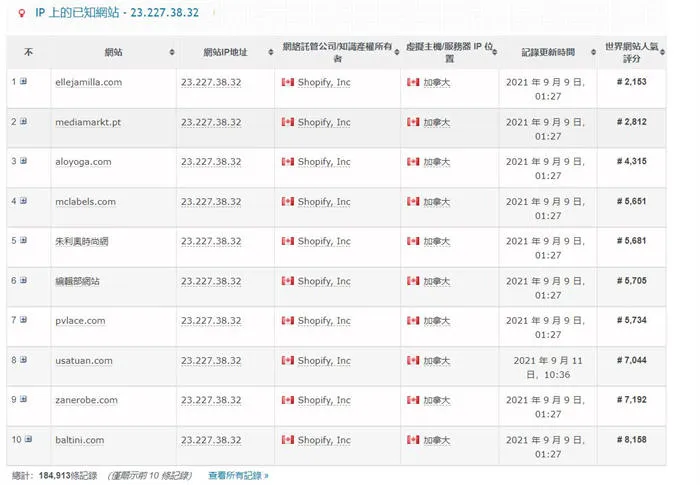Sort table by 網站 column arrows
Screen dimensions: 700x485
tap(172, 52)
